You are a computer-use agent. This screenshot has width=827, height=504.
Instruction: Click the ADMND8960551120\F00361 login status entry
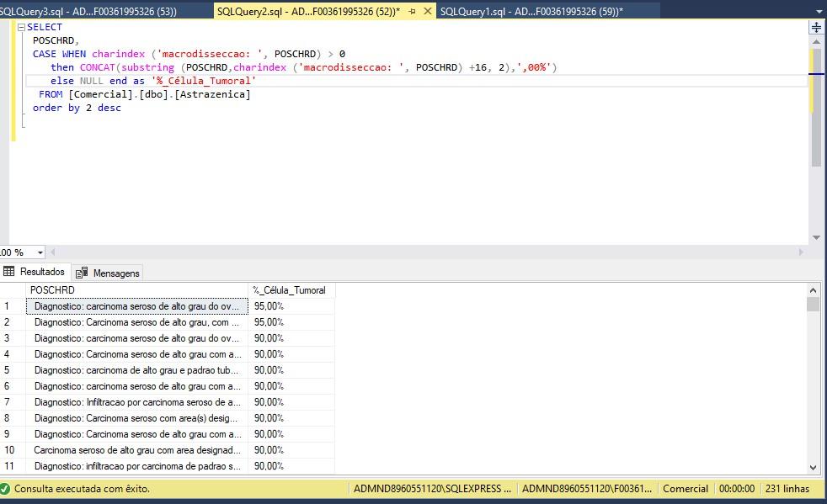tap(587, 489)
